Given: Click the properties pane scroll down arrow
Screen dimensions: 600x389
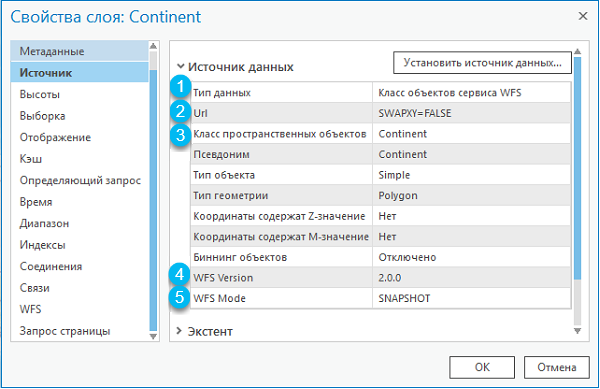Looking at the screenshot, I should [x=577, y=331].
